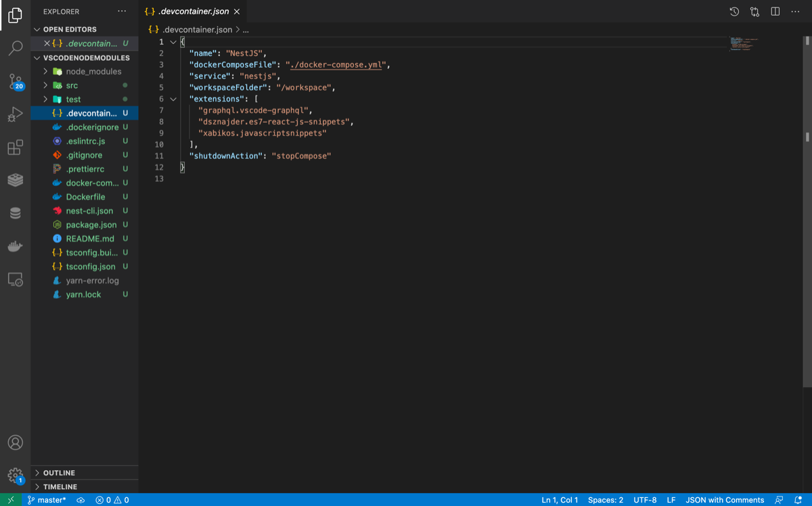Click the open changes icon in editor toolbar

[754, 11]
